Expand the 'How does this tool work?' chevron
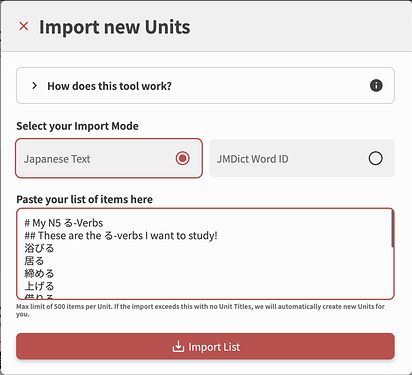Image resolution: width=412 pixels, height=375 pixels. pyautogui.click(x=34, y=86)
